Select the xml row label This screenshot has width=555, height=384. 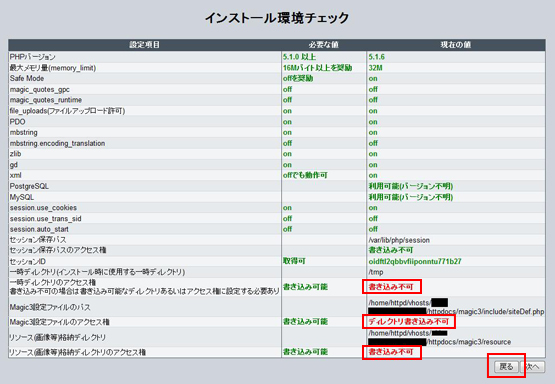click(x=15, y=176)
